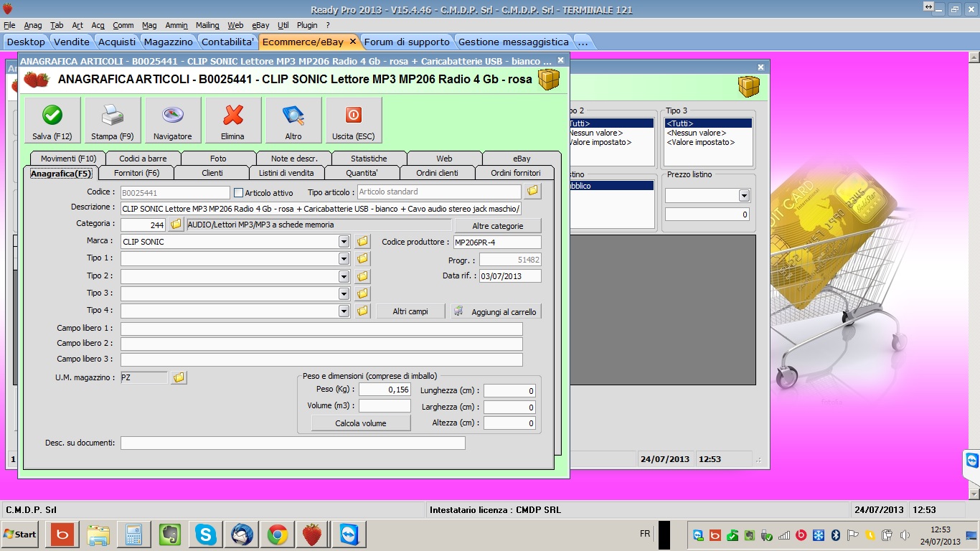This screenshot has height=551, width=980.
Task: Open the Plugin menu
Action: click(x=307, y=25)
